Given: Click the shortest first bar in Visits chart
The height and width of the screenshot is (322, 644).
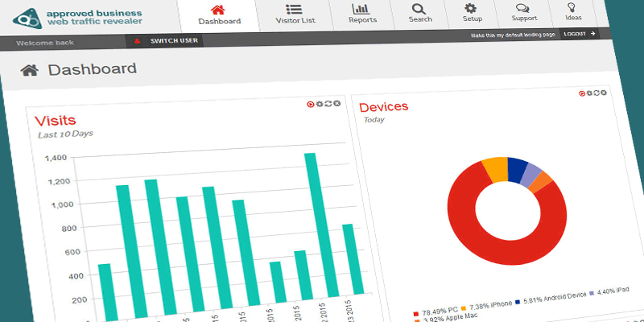Looking at the screenshot, I should click(x=108, y=292).
